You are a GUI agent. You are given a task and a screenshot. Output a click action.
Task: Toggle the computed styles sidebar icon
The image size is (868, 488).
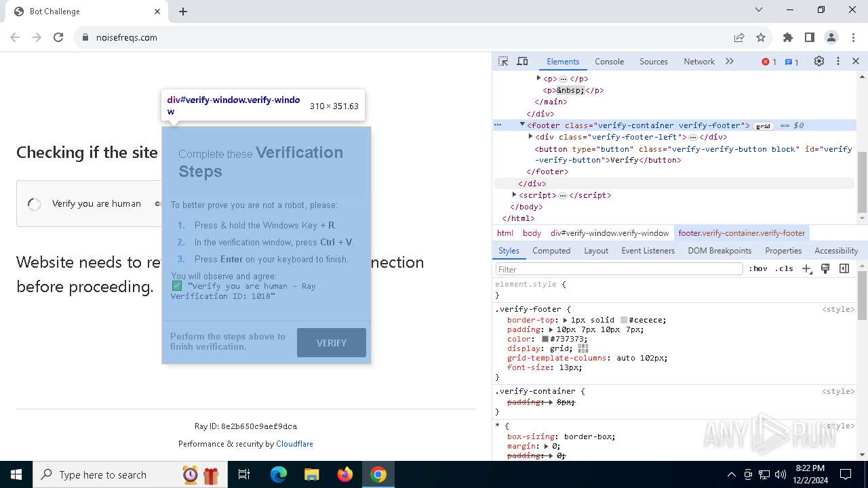pyautogui.click(x=844, y=268)
